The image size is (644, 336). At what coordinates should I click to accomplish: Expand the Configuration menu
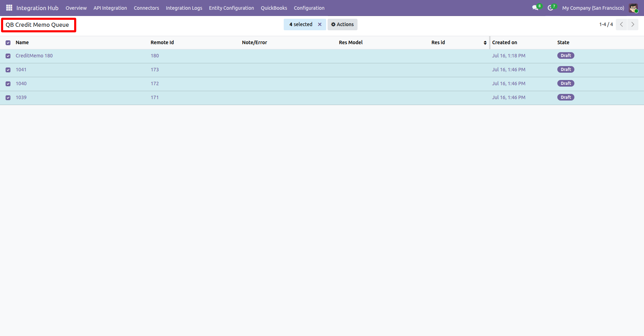click(309, 8)
